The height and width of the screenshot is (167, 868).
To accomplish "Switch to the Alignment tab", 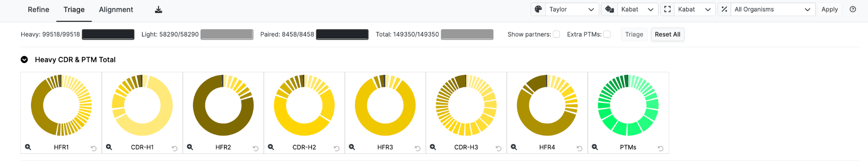I will click(116, 9).
